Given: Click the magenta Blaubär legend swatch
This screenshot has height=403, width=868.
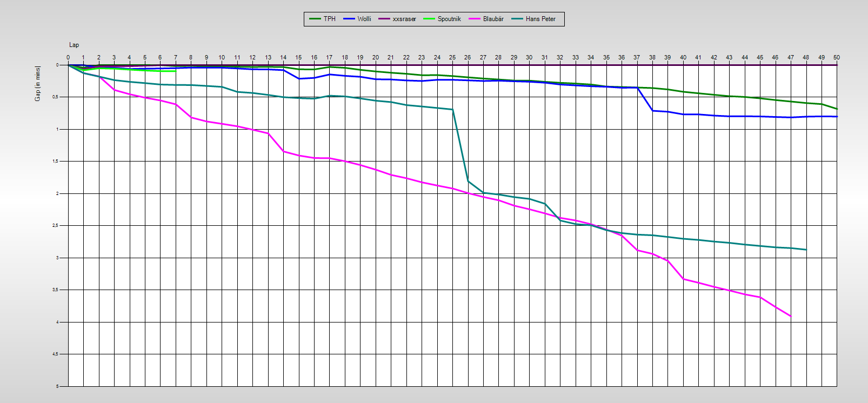Looking at the screenshot, I should (475, 19).
